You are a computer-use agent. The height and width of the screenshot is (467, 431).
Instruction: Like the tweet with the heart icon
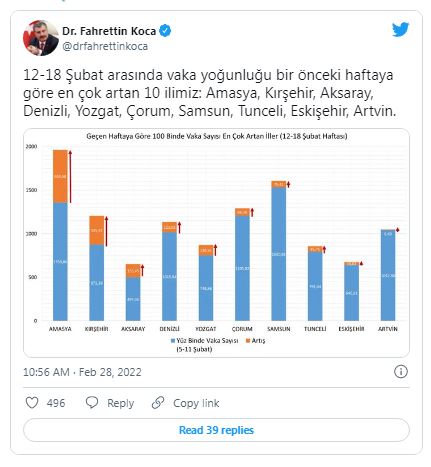(32, 403)
